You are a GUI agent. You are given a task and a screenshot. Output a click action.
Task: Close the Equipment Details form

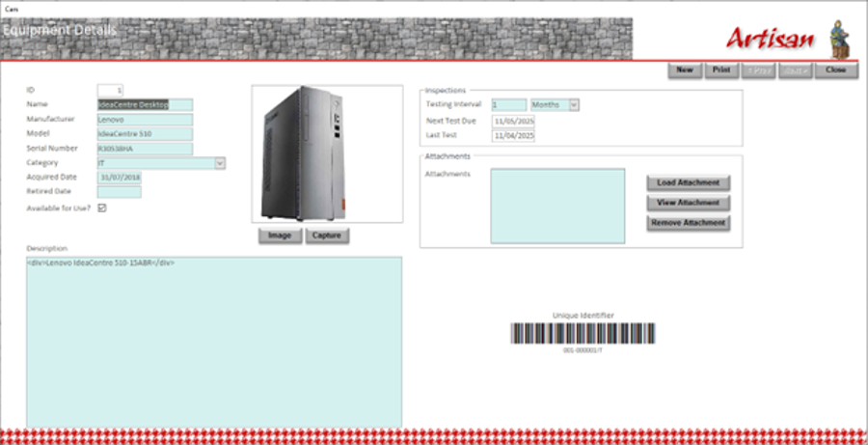pos(835,70)
